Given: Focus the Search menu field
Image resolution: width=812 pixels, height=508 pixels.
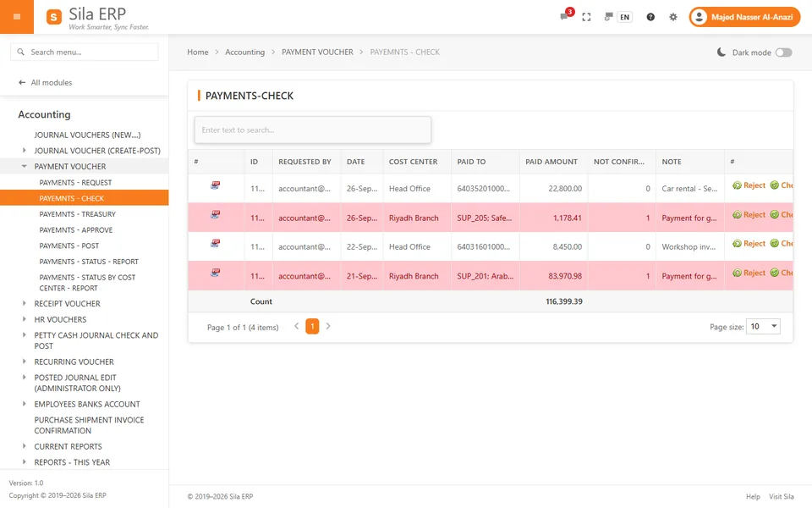Looking at the screenshot, I should click(x=85, y=52).
